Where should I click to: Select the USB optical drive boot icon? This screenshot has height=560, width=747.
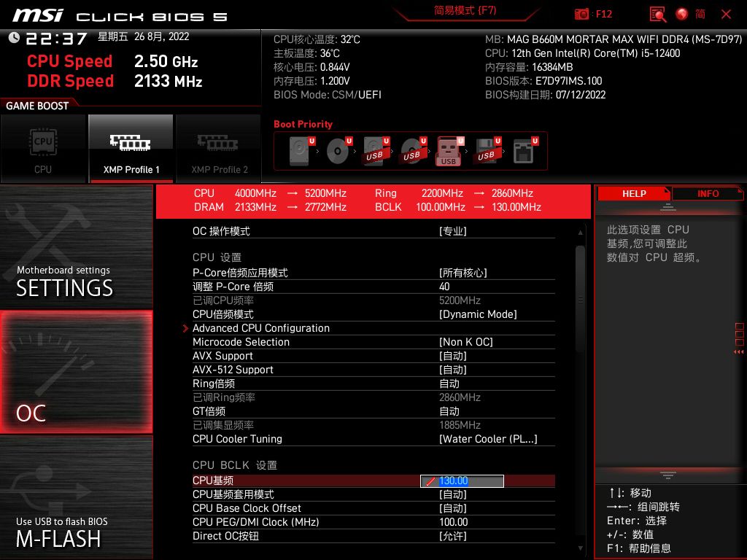point(413,151)
